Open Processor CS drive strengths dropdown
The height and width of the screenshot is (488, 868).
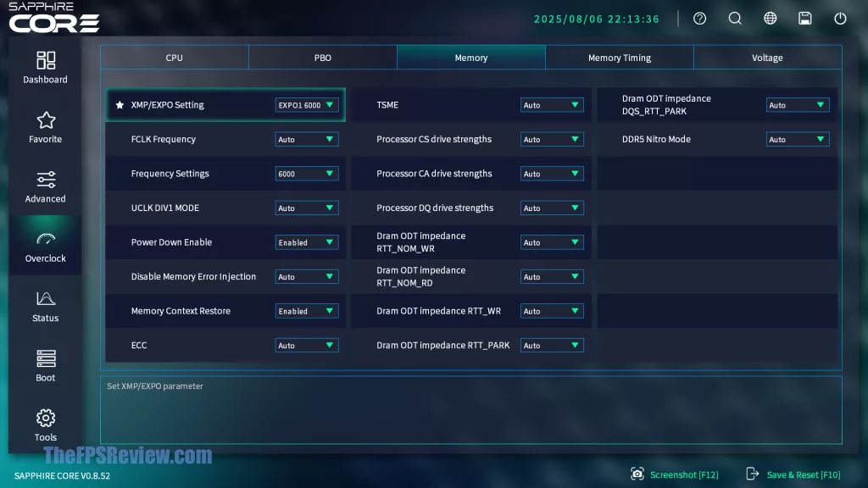tap(552, 140)
